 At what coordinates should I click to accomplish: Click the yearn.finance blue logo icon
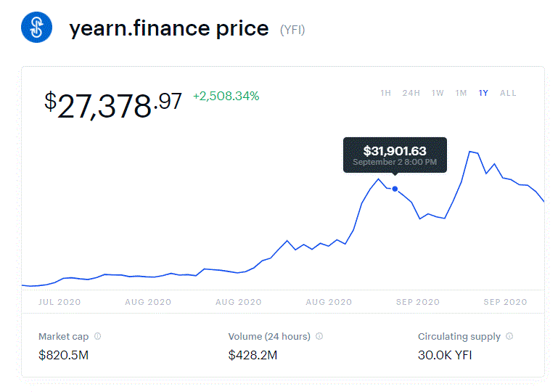(37, 28)
